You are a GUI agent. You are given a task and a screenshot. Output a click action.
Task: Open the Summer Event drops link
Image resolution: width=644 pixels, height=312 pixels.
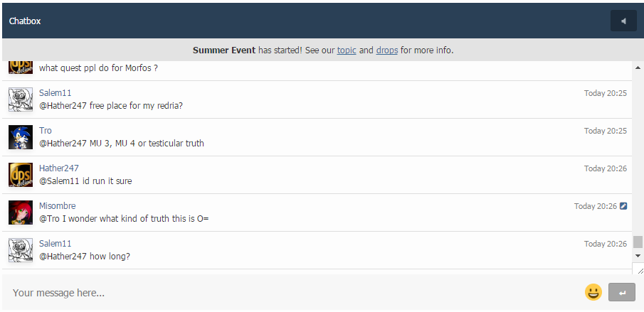[x=386, y=50]
